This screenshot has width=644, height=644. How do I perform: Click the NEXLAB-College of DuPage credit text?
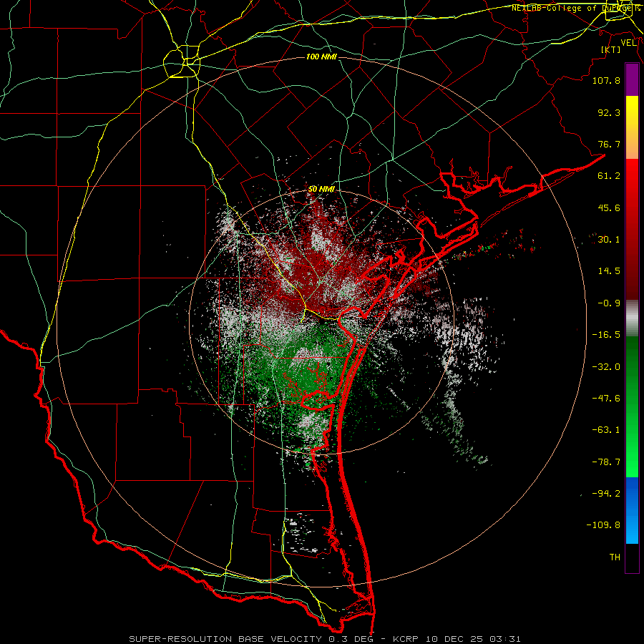click(x=576, y=8)
